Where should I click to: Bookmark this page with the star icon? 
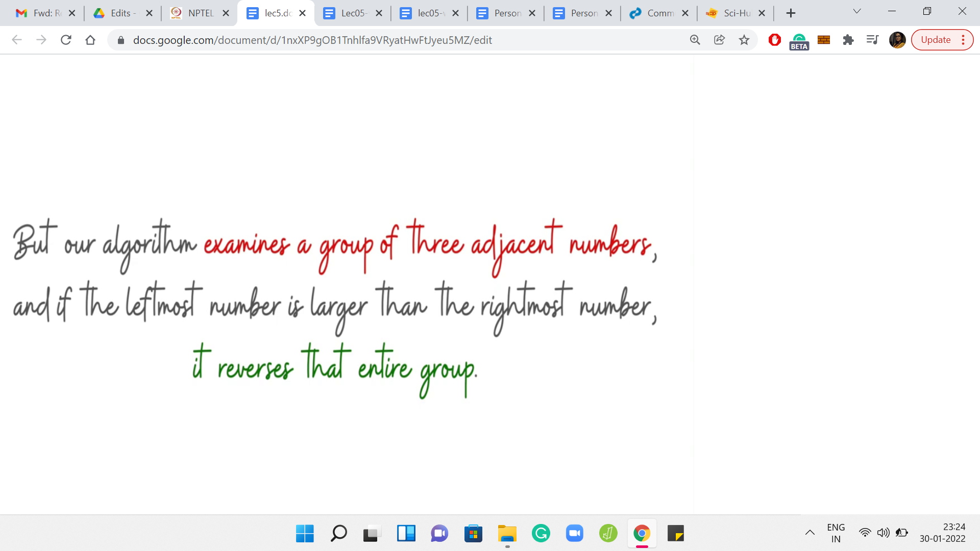pyautogui.click(x=744, y=40)
